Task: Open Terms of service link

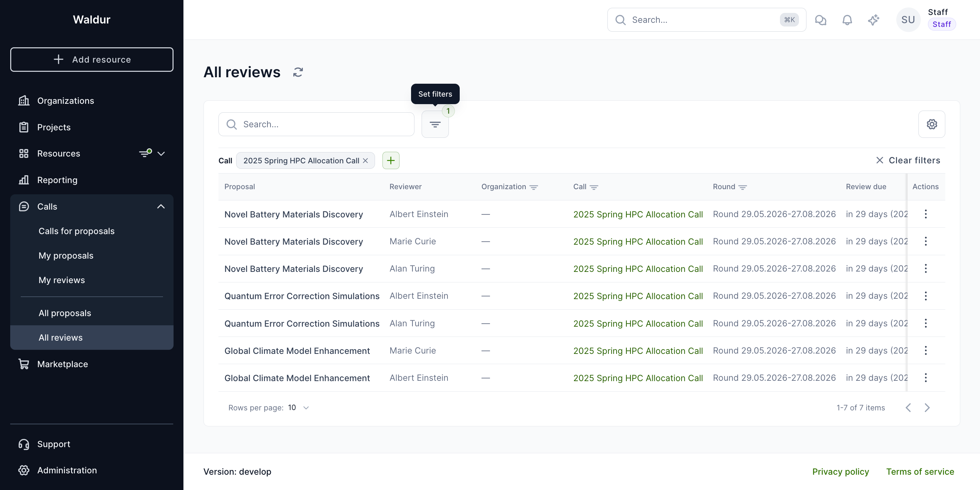Action: (x=920, y=471)
